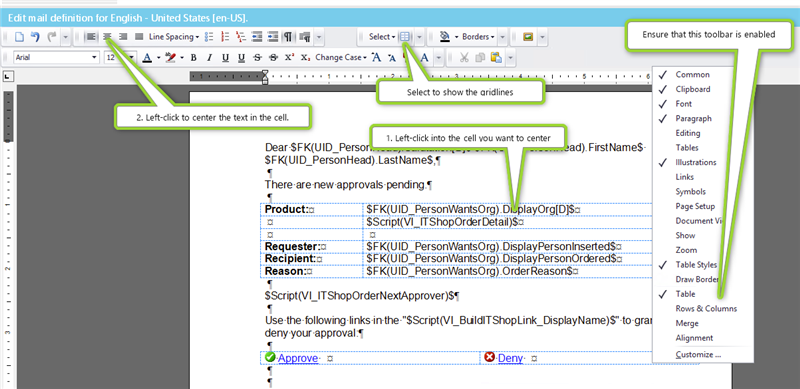Viewport: 800px width, 389px height.
Task: Toggle the show paragraph marks pilcrow
Action: (288, 37)
